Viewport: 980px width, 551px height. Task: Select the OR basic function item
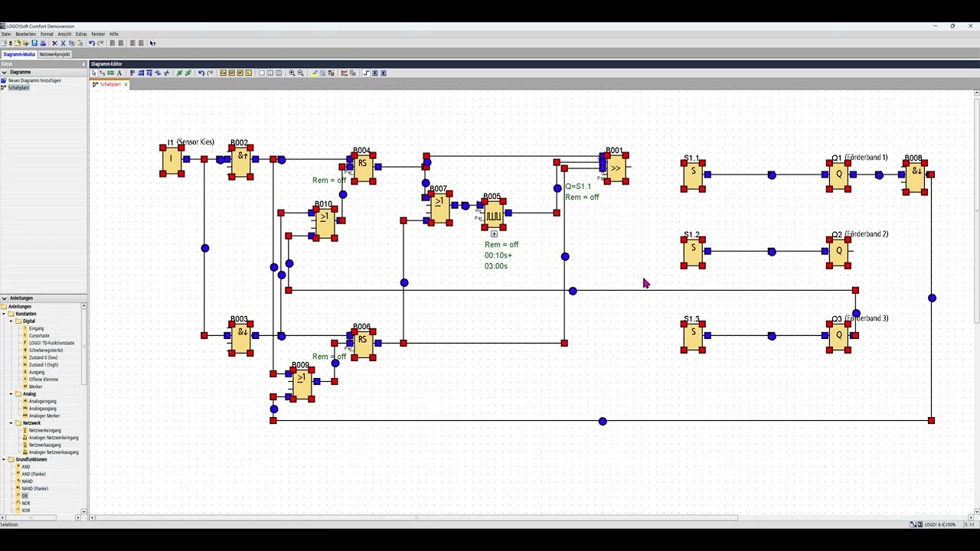point(24,496)
